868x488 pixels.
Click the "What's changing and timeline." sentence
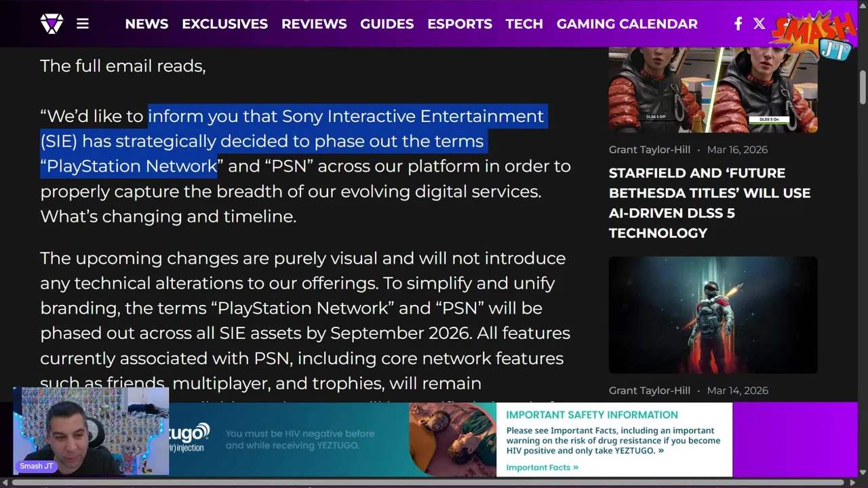[168, 216]
